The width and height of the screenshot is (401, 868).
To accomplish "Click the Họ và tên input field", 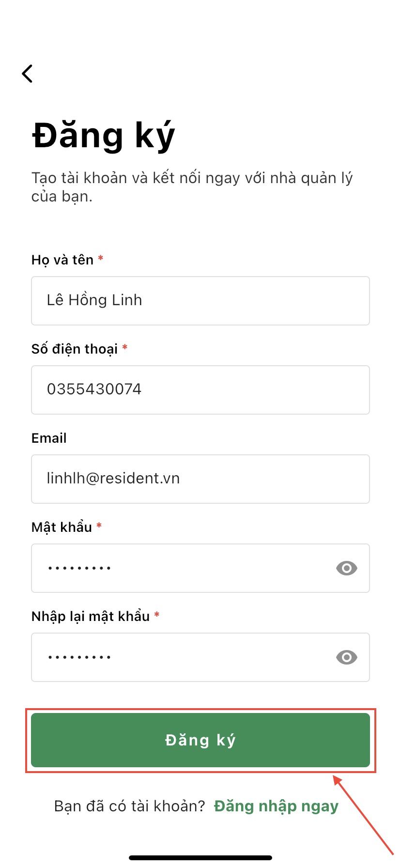I will point(200,301).
